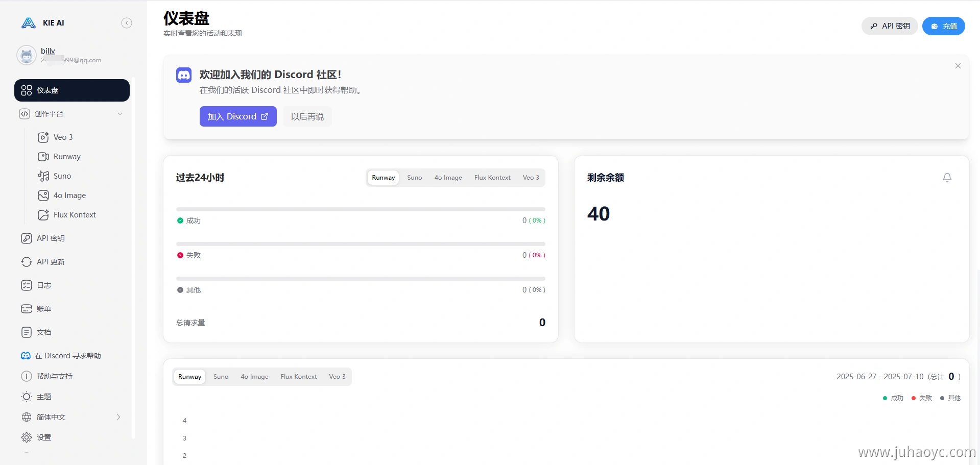
Task: Select the Suno tab in the chart panel
Action: (x=221, y=377)
